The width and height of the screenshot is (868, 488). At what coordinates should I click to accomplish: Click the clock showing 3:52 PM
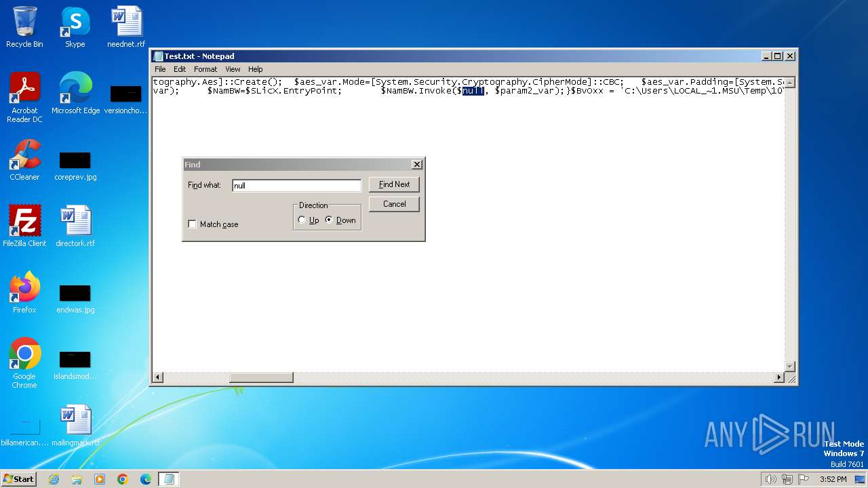click(833, 479)
